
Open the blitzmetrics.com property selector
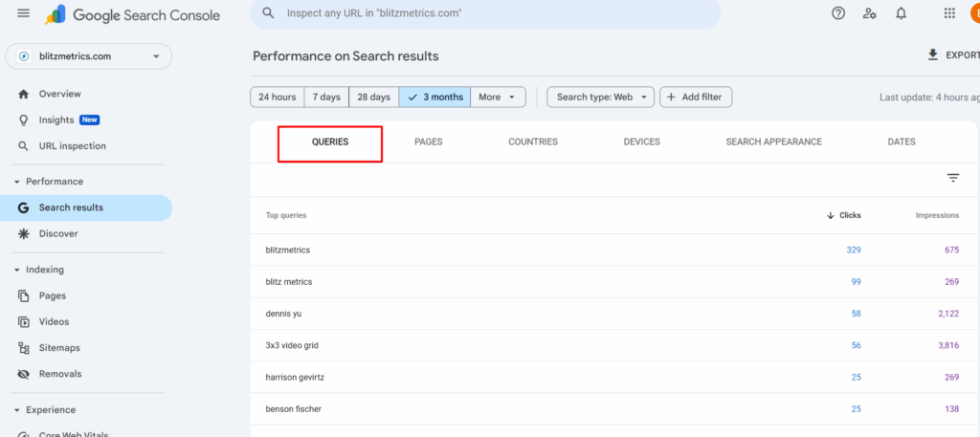(x=89, y=56)
